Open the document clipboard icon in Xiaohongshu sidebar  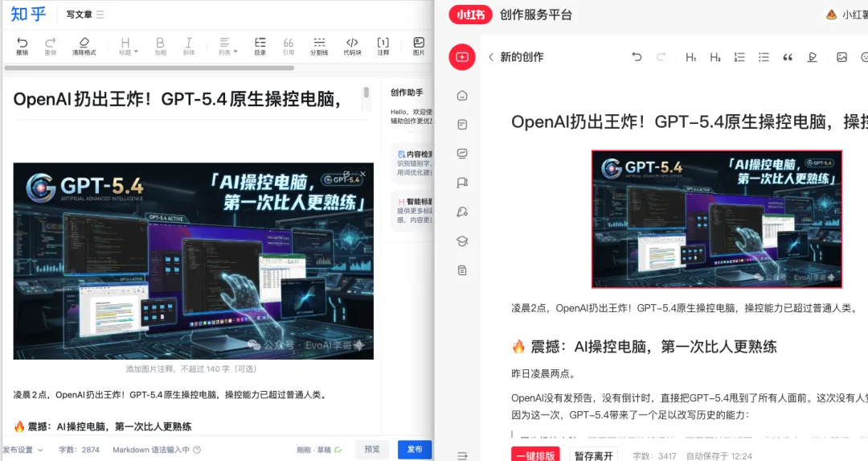pyautogui.click(x=462, y=270)
